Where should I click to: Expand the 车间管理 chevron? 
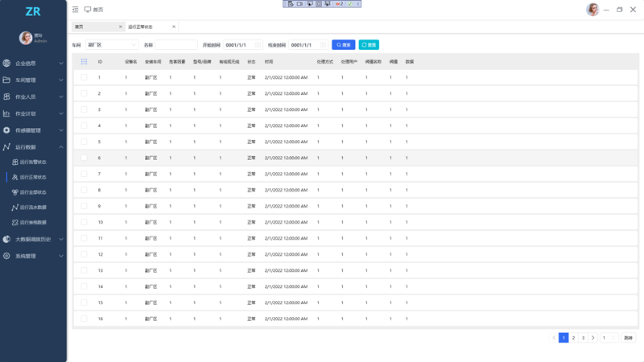coord(61,80)
